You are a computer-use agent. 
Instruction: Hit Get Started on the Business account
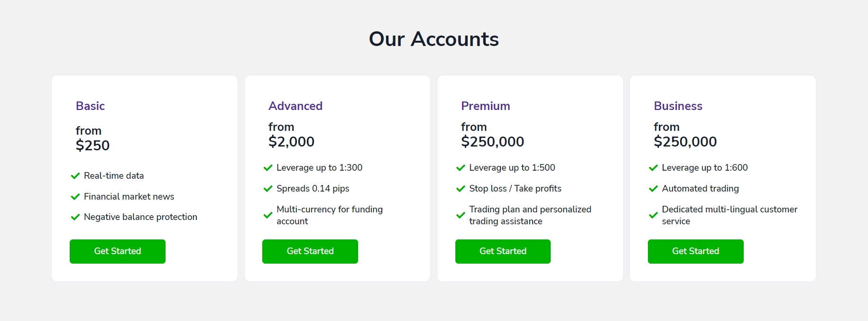(695, 251)
